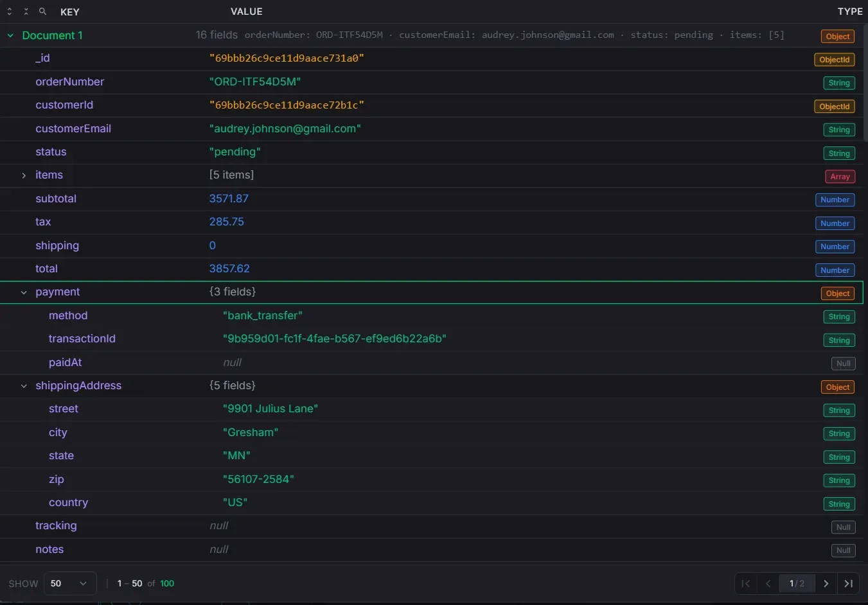This screenshot has width=868, height=605.
Task: Select the customerEmail value
Action: pyautogui.click(x=285, y=128)
